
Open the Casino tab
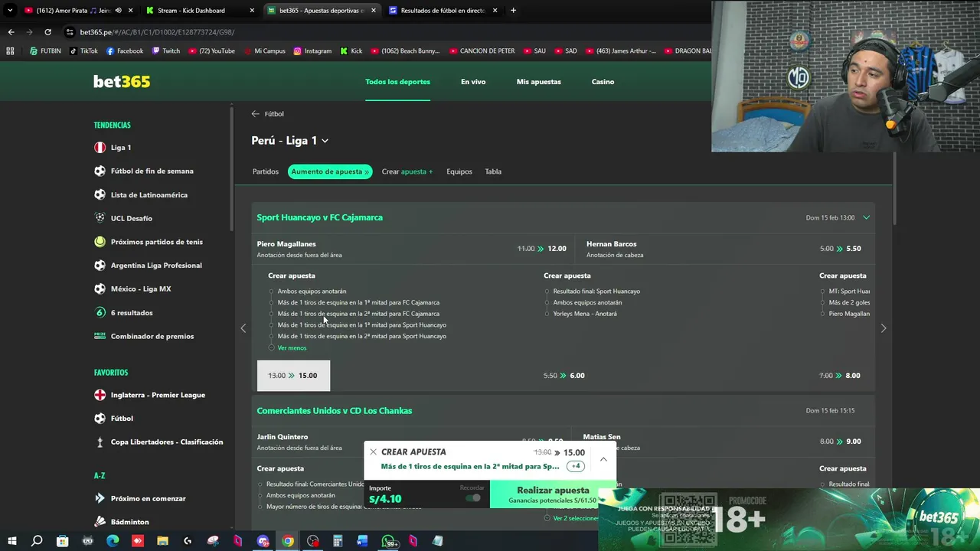[603, 82]
